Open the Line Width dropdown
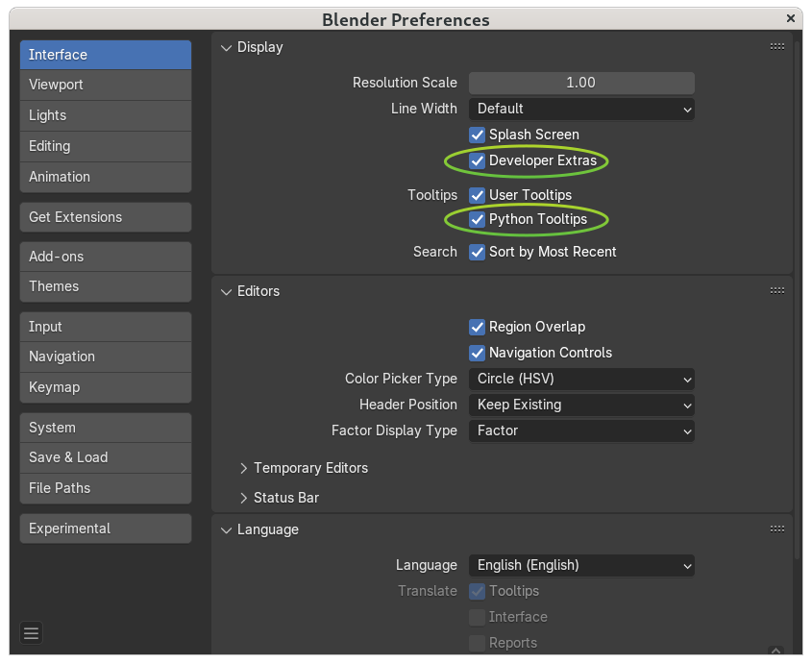Screen dimensions: 812x664 coord(581,109)
